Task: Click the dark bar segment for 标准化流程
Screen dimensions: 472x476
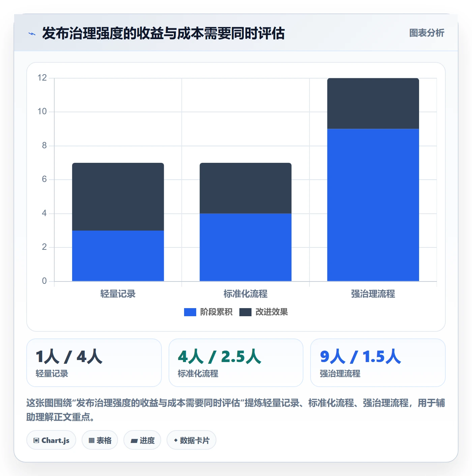Action: tap(245, 188)
